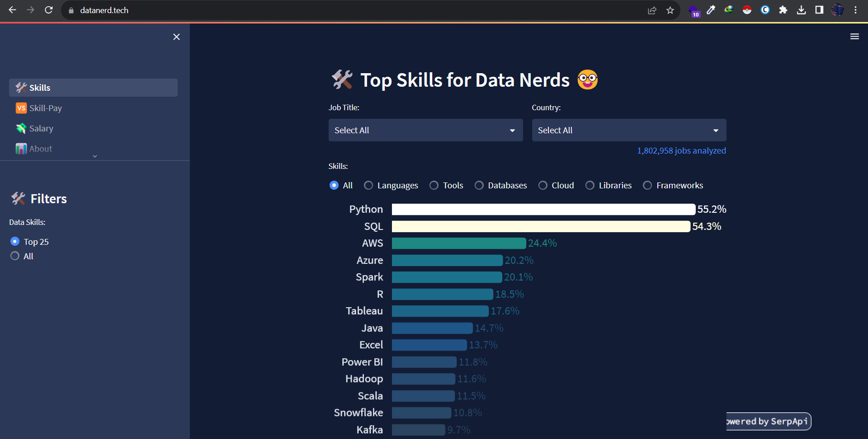Click the Kafka label

tap(370, 430)
